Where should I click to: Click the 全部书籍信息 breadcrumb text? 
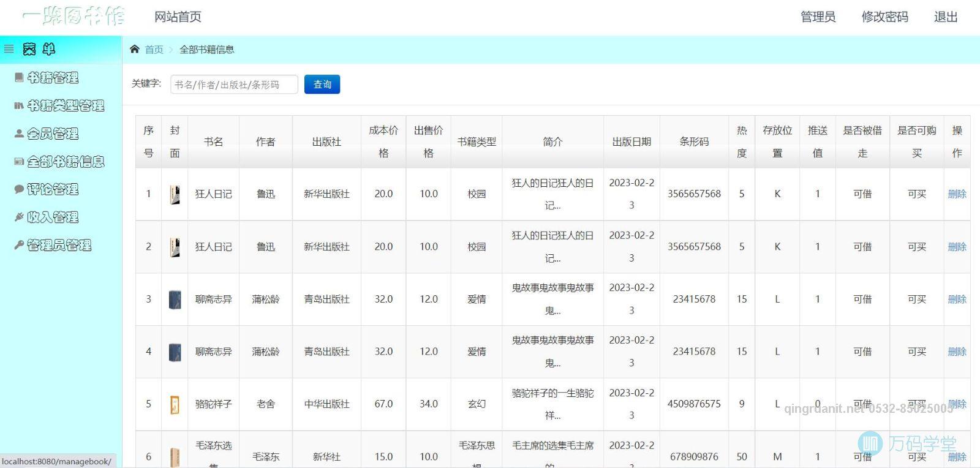point(206,50)
